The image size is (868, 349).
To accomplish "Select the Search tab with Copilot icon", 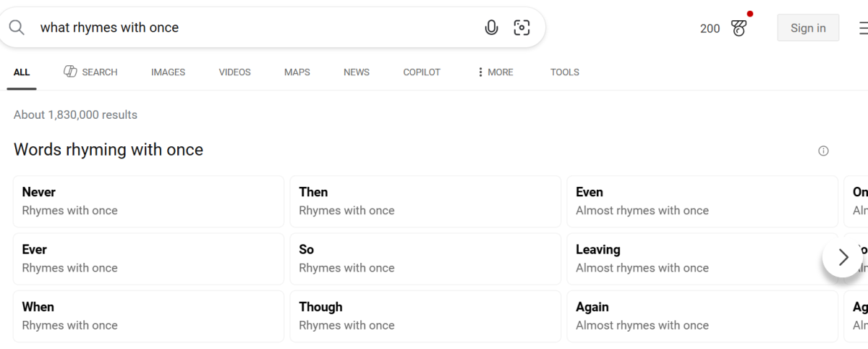I will pos(90,72).
